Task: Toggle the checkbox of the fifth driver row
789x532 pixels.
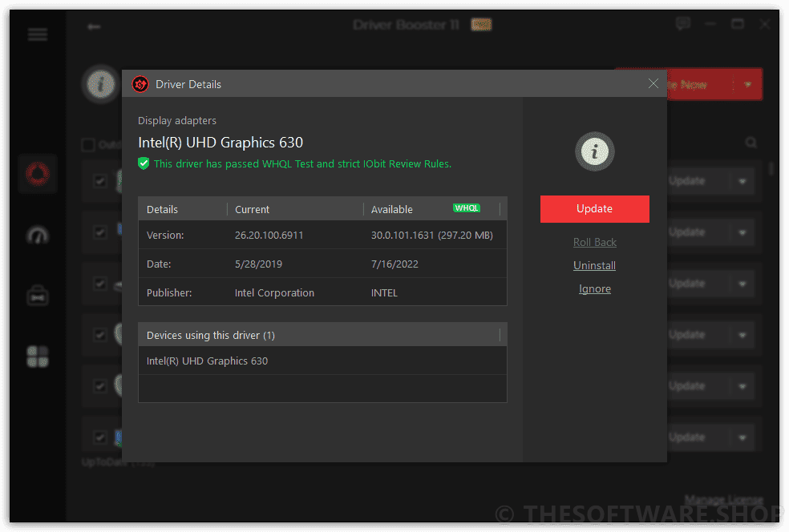Action: coord(100,386)
